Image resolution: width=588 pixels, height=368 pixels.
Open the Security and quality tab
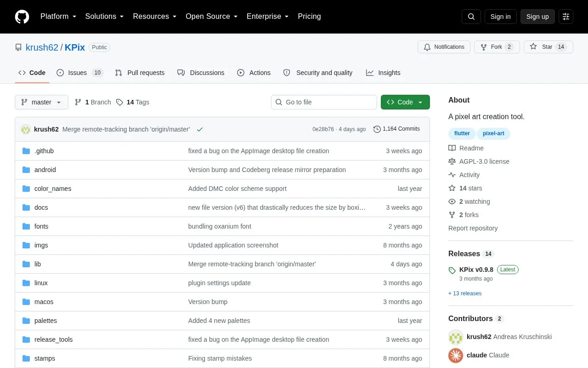(x=318, y=73)
